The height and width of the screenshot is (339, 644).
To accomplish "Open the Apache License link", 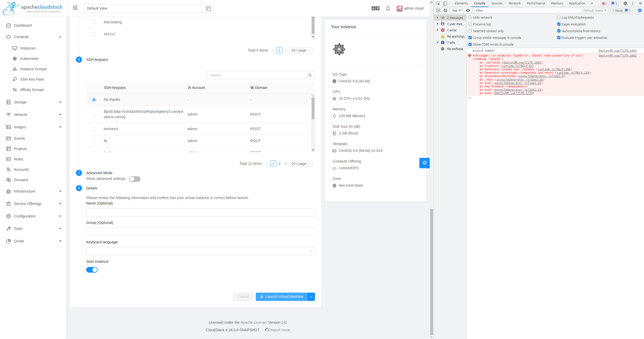I will coord(253,322).
